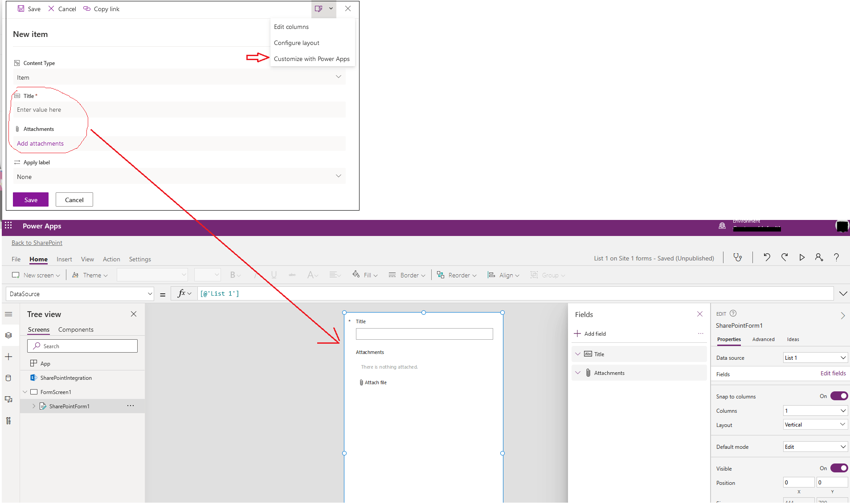Open the Fill color dropdown
This screenshot has height=504, width=850.
coord(365,275)
